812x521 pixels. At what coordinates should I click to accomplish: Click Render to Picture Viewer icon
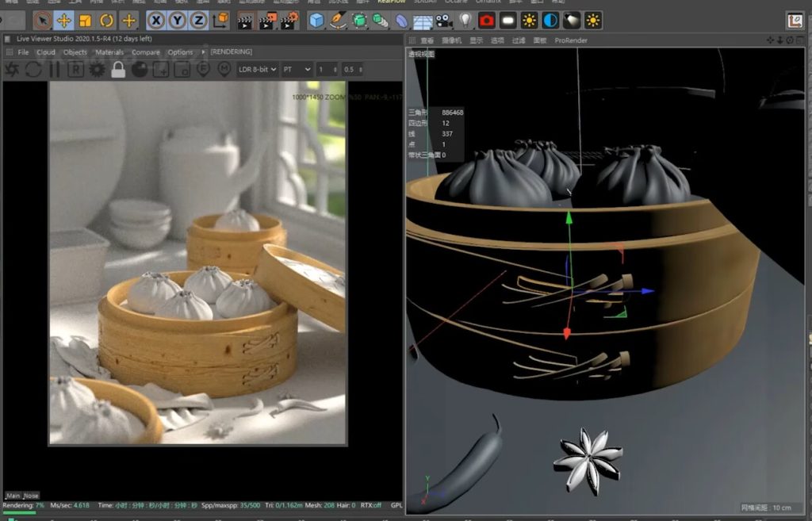click(x=267, y=21)
